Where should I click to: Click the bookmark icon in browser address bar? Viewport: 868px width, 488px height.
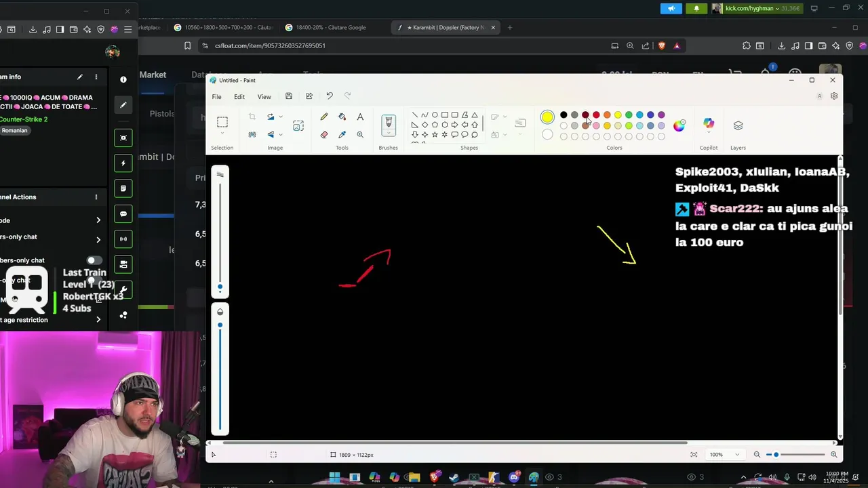coord(188,45)
